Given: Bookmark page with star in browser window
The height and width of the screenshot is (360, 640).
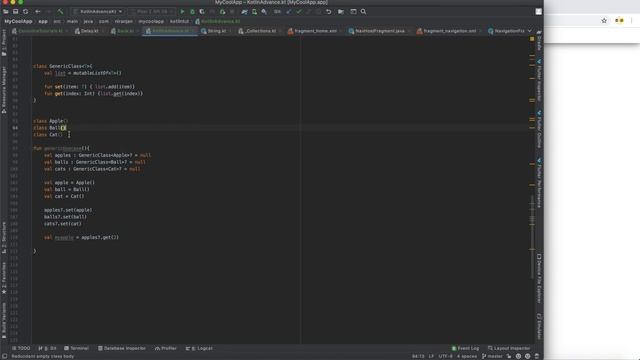Looking at the screenshot, I should [604, 20].
